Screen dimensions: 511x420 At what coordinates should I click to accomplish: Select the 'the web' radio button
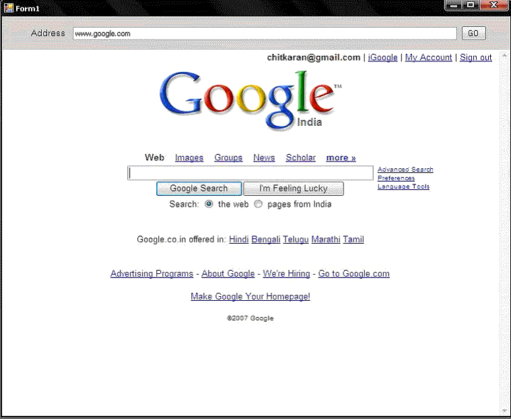209,204
